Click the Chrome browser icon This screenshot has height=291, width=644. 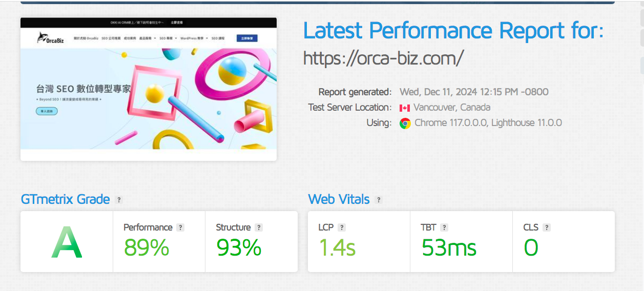coord(405,123)
